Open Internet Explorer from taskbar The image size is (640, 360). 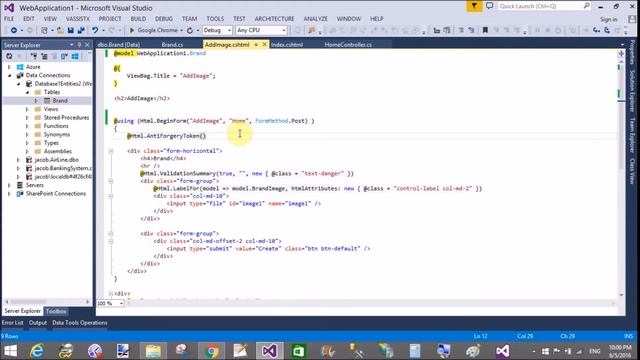pyautogui.click(x=37, y=351)
